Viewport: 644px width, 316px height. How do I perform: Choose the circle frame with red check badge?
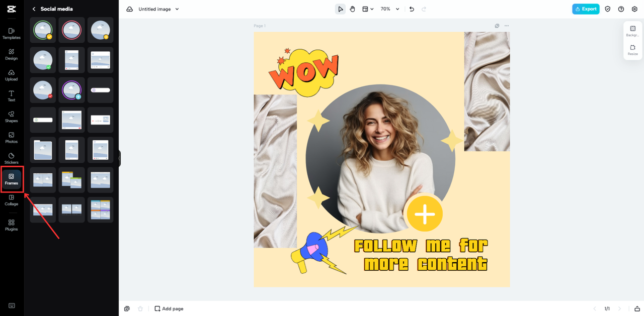43,90
